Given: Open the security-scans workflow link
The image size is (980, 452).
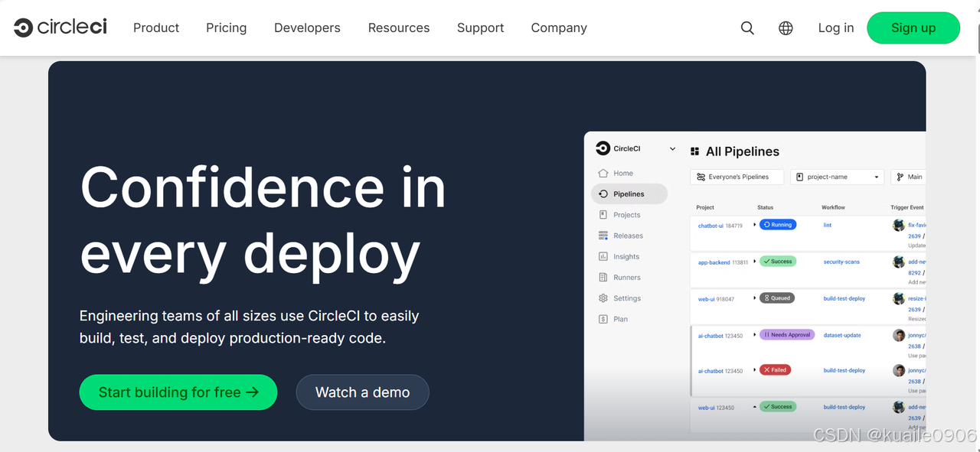Looking at the screenshot, I should coord(841,262).
